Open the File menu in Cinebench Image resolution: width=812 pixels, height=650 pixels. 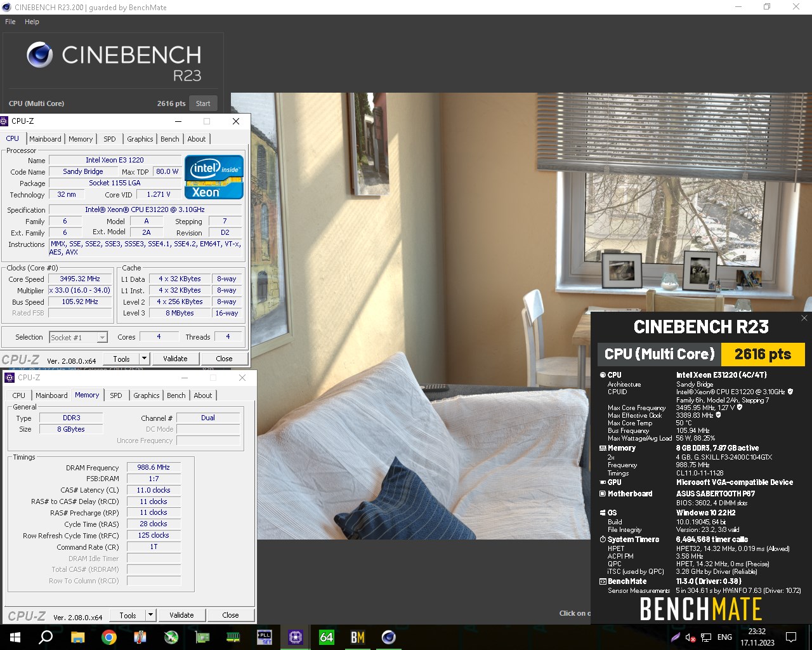[x=10, y=22]
